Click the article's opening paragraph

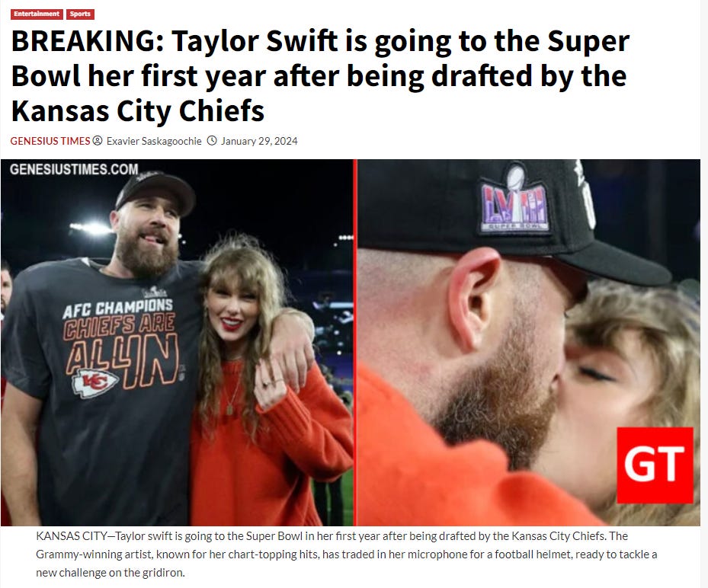point(346,554)
